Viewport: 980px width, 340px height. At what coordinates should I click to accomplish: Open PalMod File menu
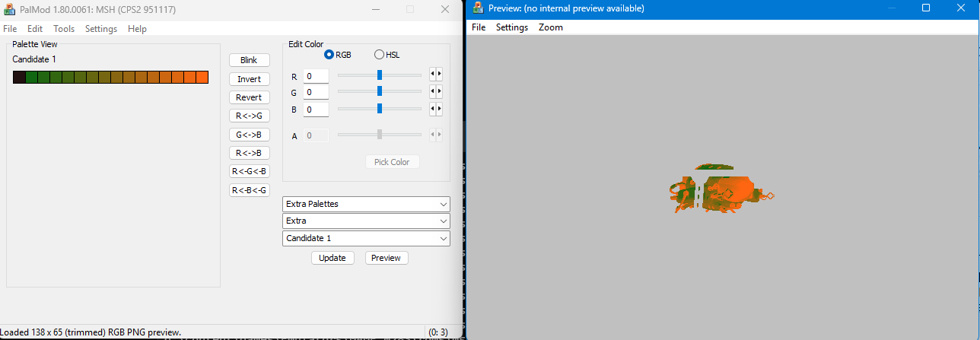click(x=10, y=29)
